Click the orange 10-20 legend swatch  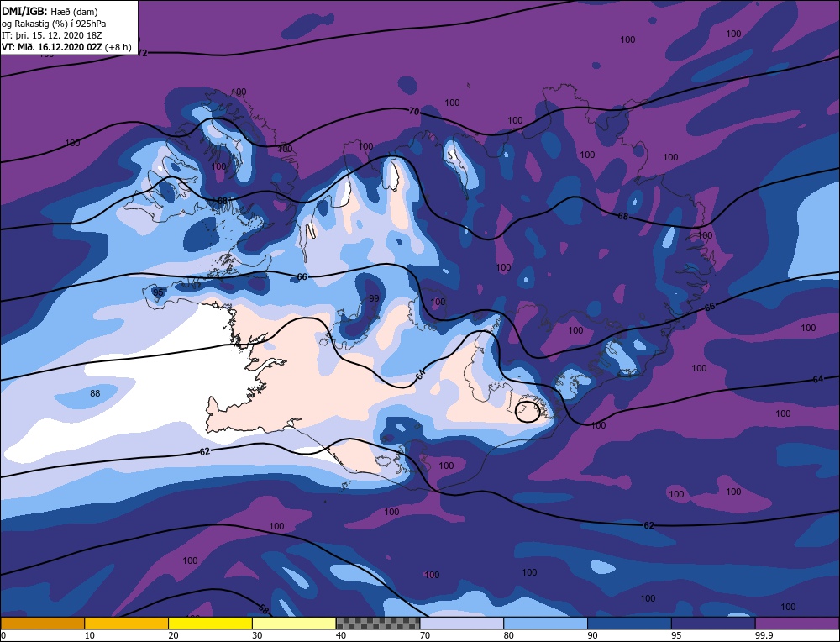pyautogui.click(x=127, y=624)
